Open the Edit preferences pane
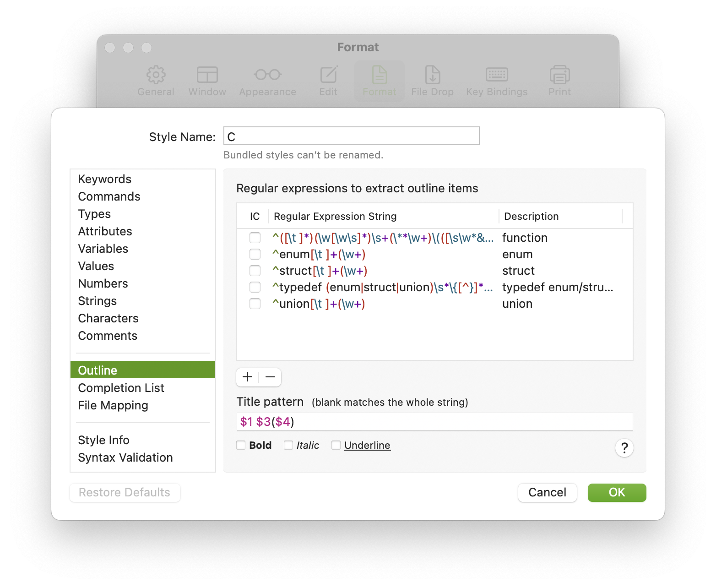 [x=328, y=81]
